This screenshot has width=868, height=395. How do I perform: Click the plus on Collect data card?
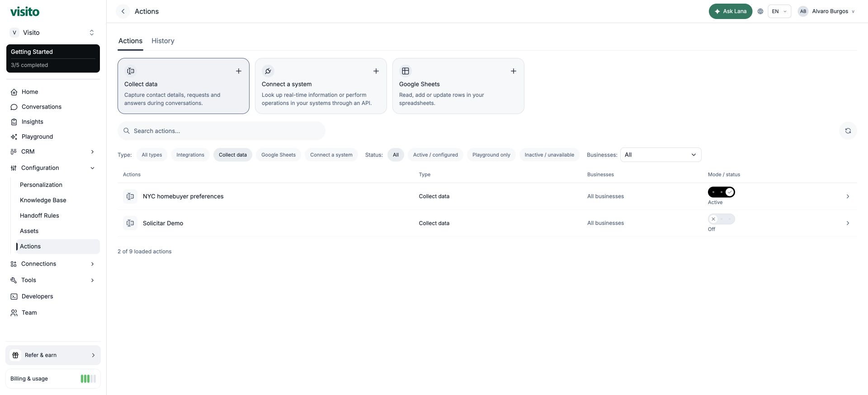239,71
